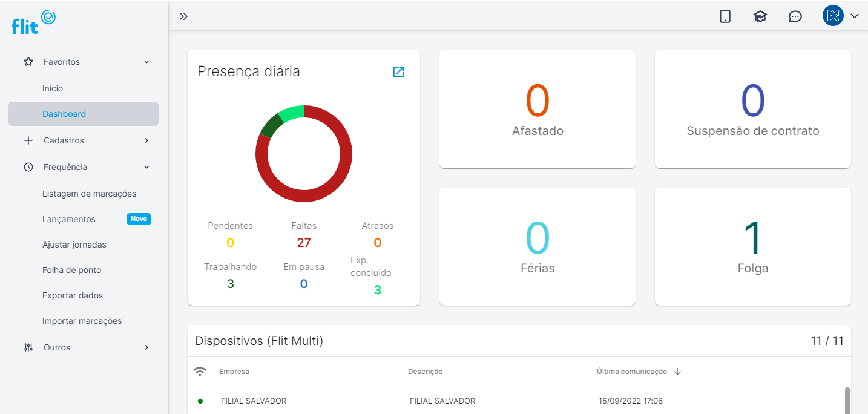Click the blue user avatar
Viewport: 868px width, 414px height.
(833, 16)
